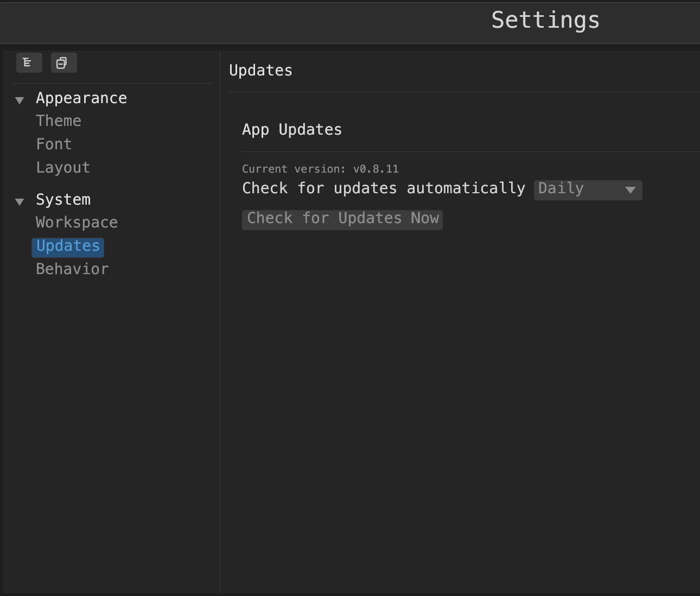Click the App Updates section header
The width and height of the screenshot is (700, 596).
coord(292,129)
